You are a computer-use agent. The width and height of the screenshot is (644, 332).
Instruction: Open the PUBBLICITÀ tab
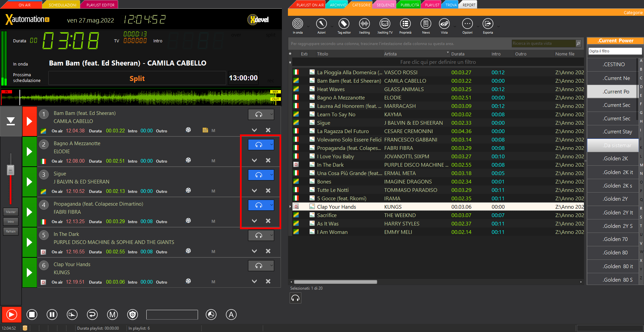pyautogui.click(x=410, y=5)
